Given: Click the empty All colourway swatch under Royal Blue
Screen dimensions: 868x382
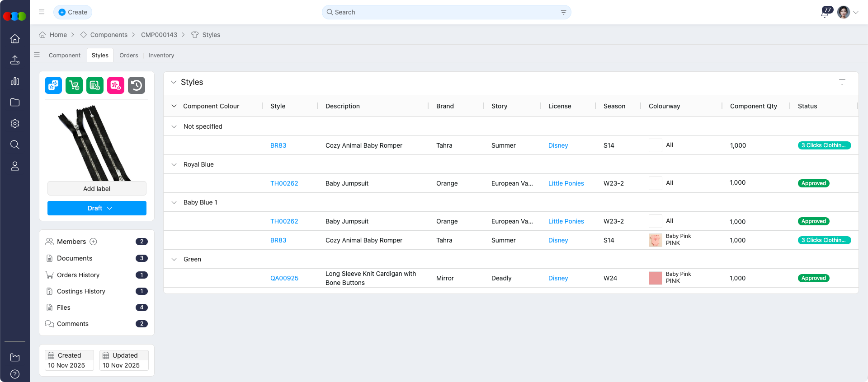Looking at the screenshot, I should click(x=656, y=183).
